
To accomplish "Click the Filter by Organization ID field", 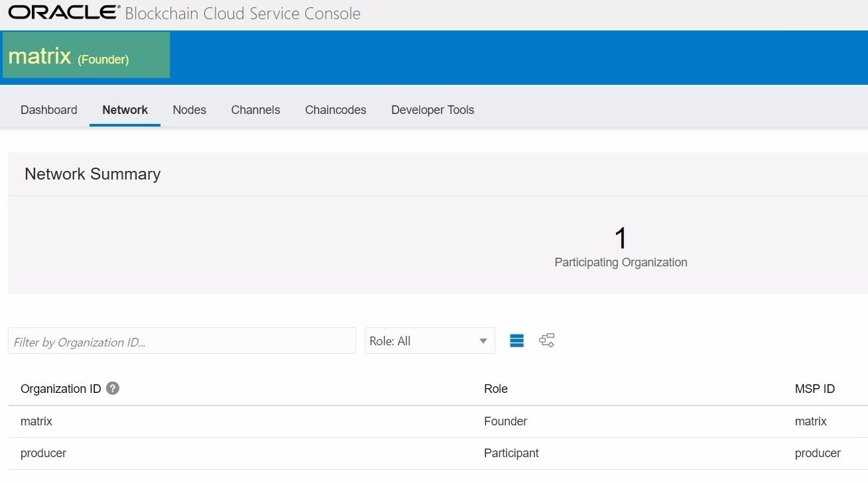I will (182, 341).
